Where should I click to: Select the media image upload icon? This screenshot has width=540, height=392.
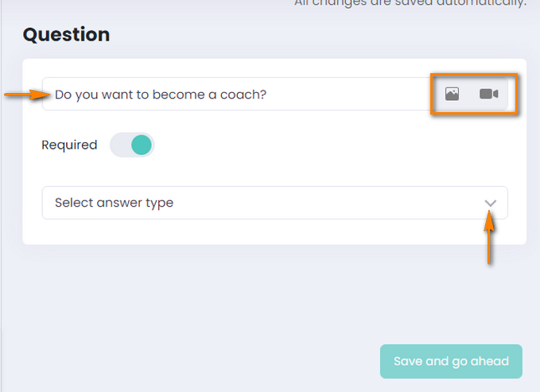452,94
